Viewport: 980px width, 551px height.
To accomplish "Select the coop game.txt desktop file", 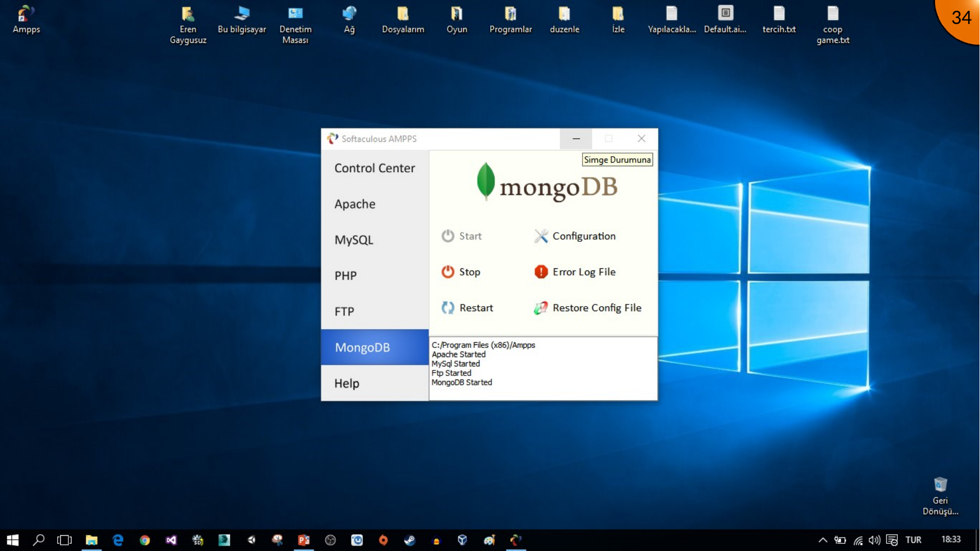I will (x=833, y=24).
